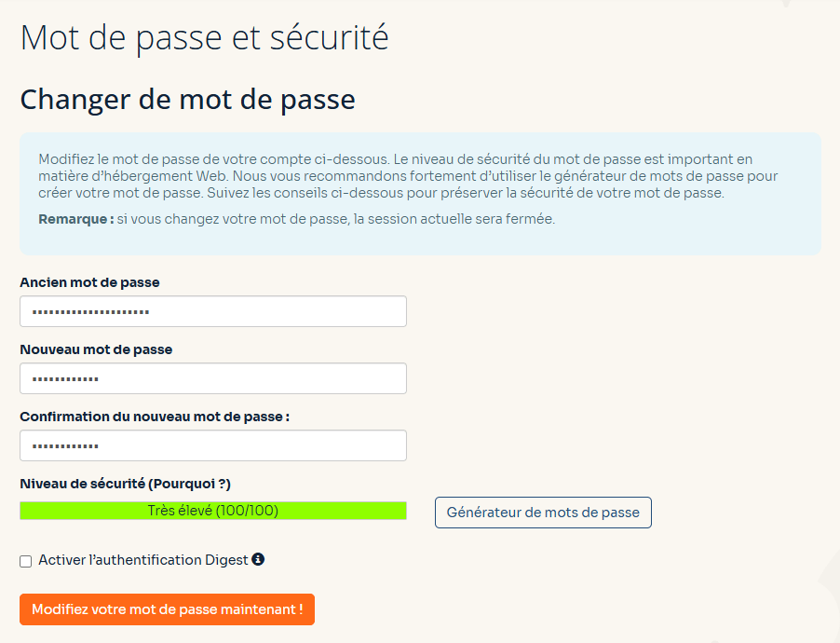Focus the "Nouveau mot de passe" field
This screenshot has width=840, height=643.
coord(212,378)
